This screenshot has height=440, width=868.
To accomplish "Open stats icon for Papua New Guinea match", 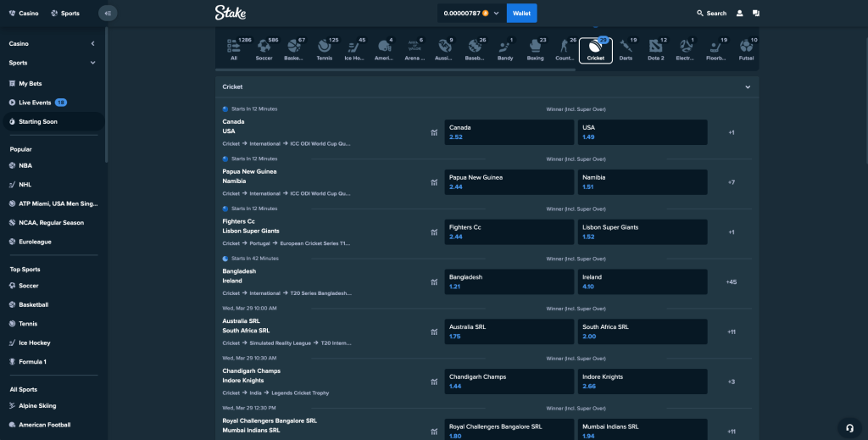I will pos(434,182).
